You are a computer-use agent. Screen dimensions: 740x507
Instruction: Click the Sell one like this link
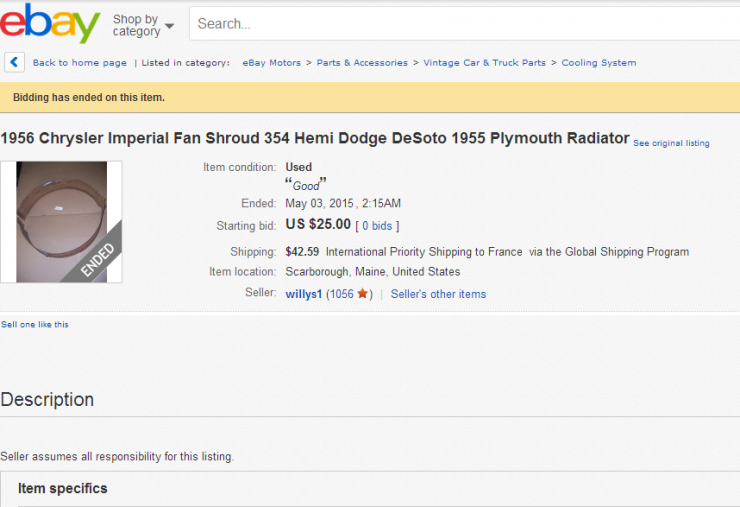point(34,324)
